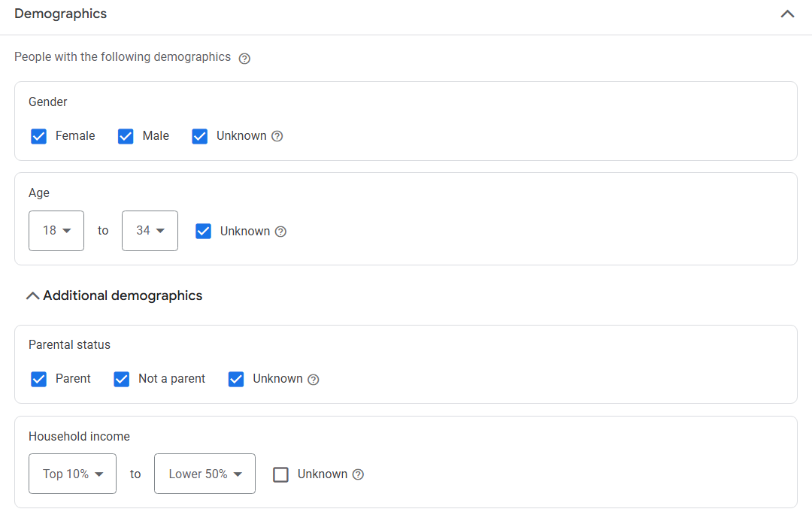The image size is (812, 509).
Task: Enable Unknown for Household income
Action: coord(280,474)
